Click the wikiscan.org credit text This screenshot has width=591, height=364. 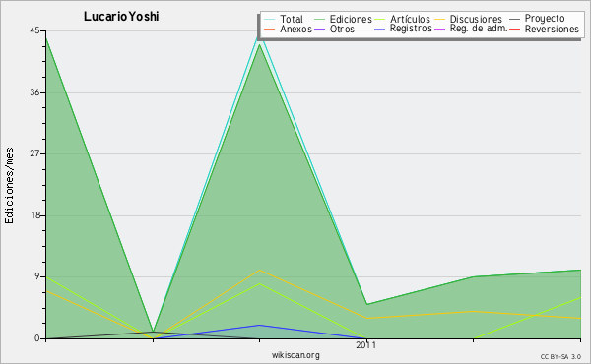click(x=295, y=355)
